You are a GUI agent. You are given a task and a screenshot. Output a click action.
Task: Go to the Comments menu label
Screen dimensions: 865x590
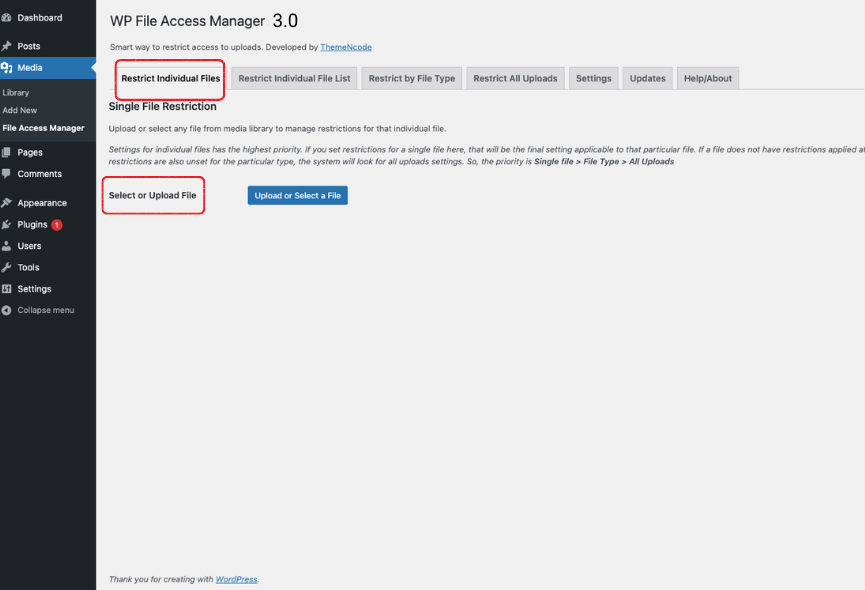[x=39, y=174]
